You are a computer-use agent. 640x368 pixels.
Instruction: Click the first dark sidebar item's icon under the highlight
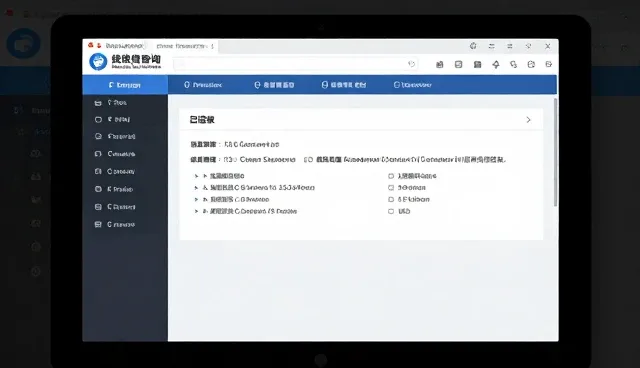[98, 103]
